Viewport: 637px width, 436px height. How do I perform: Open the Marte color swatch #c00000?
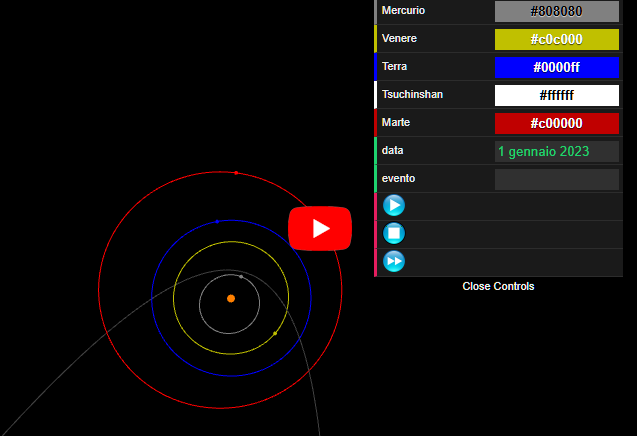[x=557, y=123]
